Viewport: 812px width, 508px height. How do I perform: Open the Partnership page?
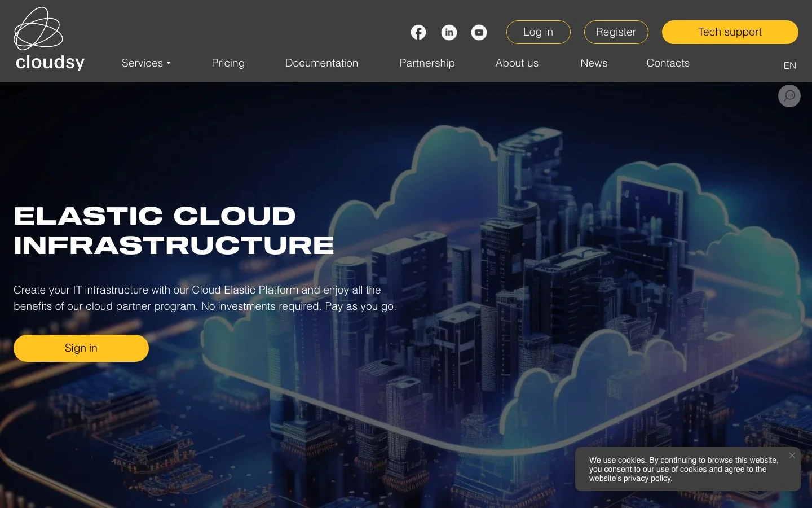click(427, 63)
